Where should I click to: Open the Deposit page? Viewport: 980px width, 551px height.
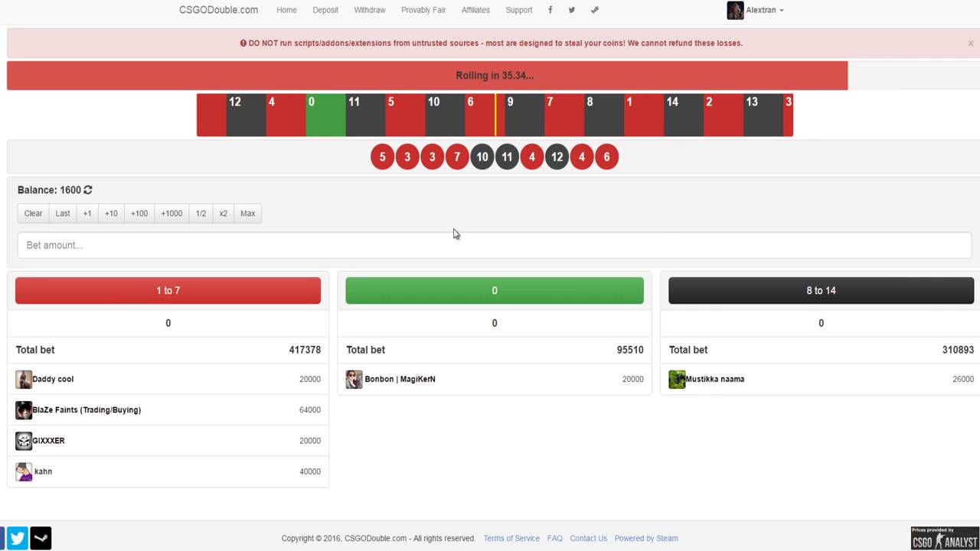point(325,10)
